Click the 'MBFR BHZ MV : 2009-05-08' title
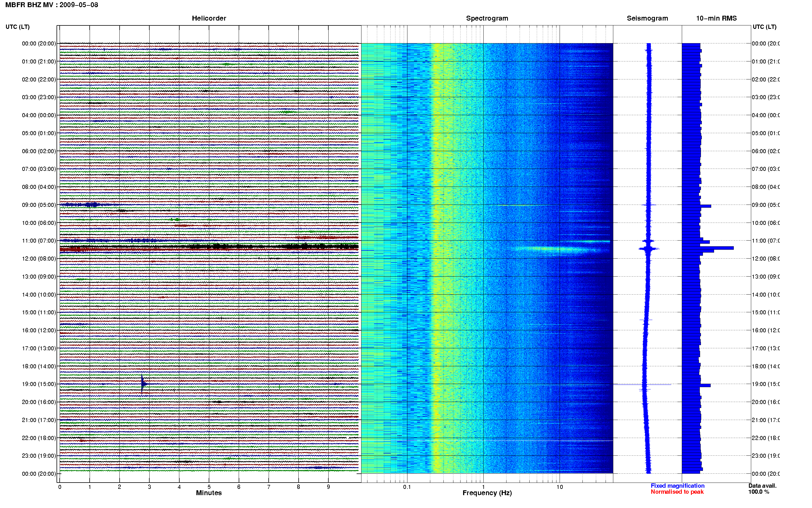 tap(52, 5)
